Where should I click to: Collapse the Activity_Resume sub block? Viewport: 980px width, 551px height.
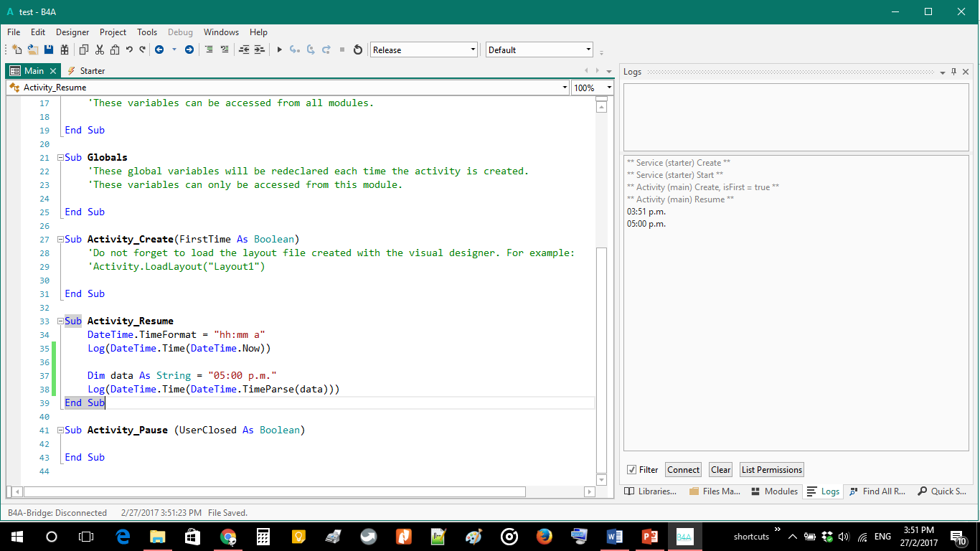coord(60,321)
